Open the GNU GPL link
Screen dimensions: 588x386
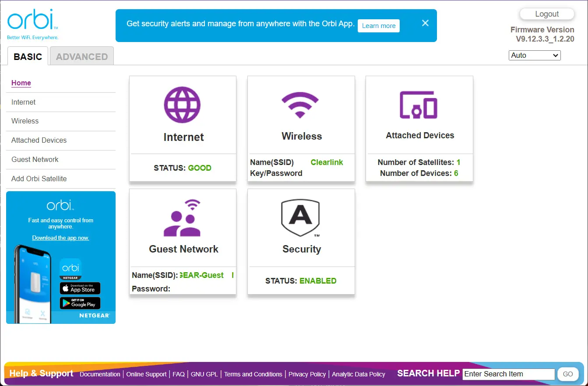pos(204,374)
